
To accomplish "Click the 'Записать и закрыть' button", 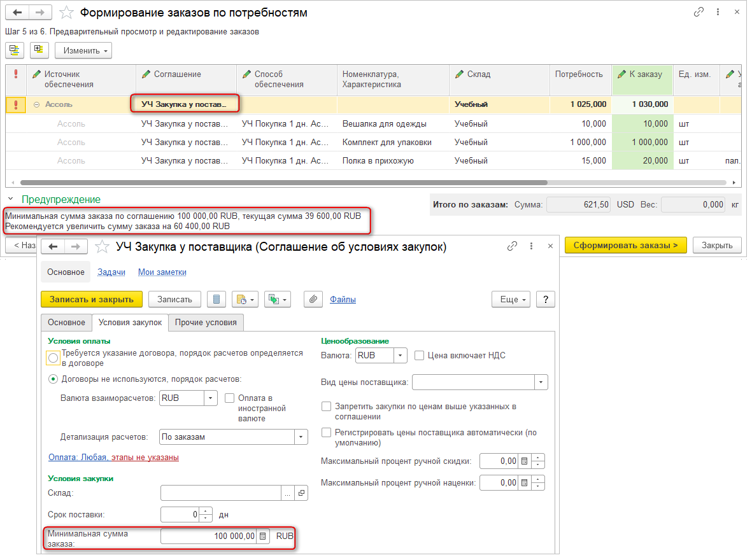I will tap(91, 299).
